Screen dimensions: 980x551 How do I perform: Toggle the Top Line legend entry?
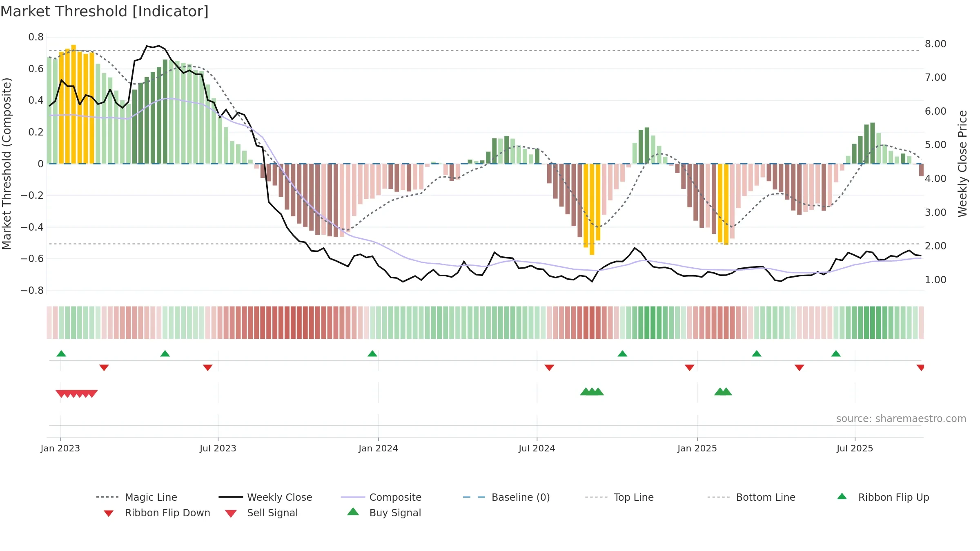click(x=619, y=497)
